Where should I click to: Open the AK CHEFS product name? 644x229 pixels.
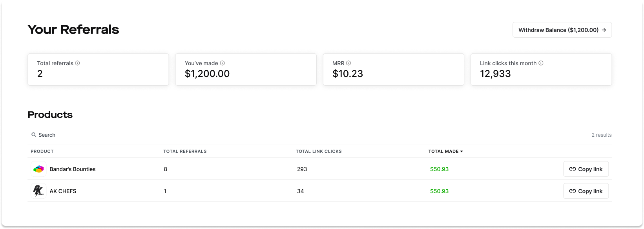(x=63, y=191)
